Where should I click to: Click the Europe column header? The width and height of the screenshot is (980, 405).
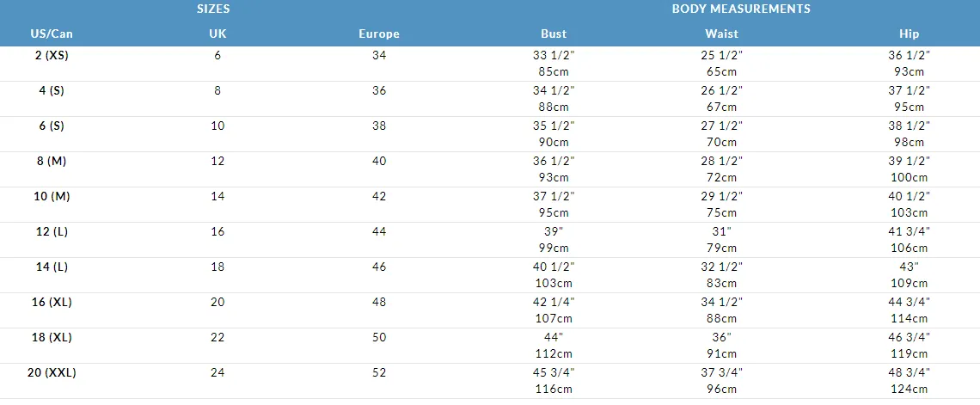coord(379,34)
